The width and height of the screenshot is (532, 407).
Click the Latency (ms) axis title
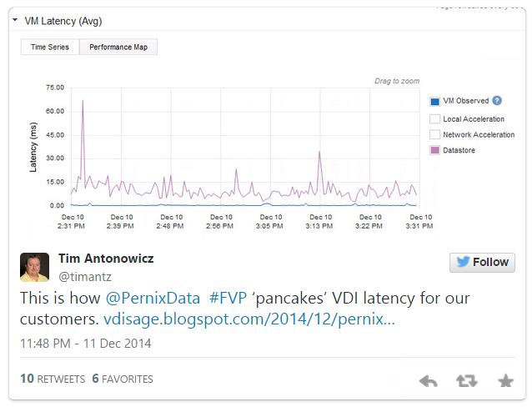pos(33,147)
